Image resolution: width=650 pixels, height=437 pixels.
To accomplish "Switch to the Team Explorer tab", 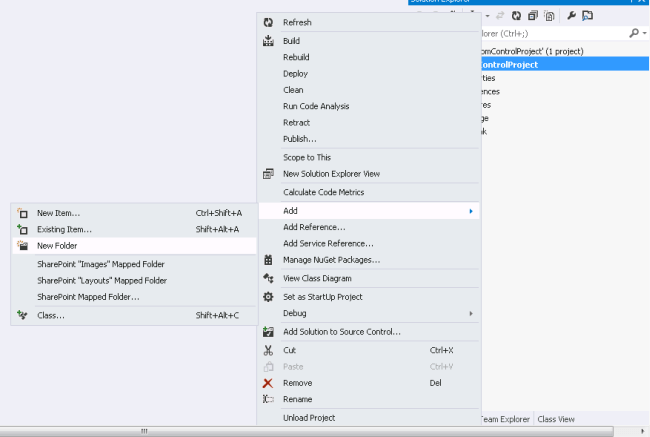I will (x=505, y=419).
